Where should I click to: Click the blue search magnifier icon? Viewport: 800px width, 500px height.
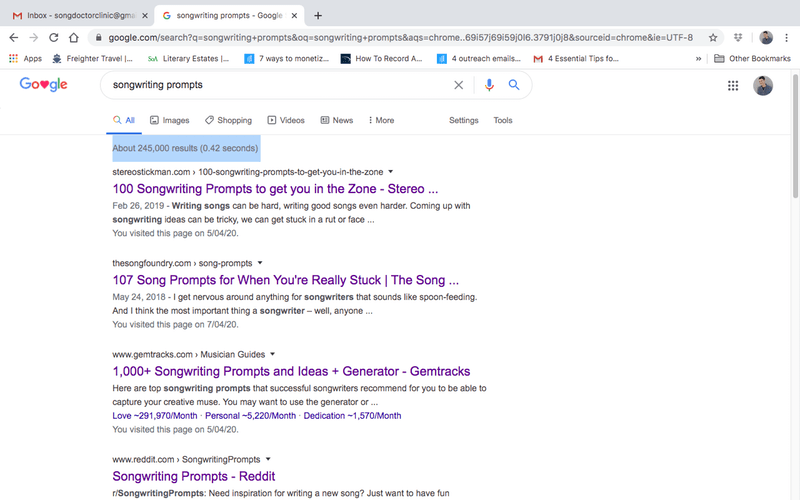(514, 85)
